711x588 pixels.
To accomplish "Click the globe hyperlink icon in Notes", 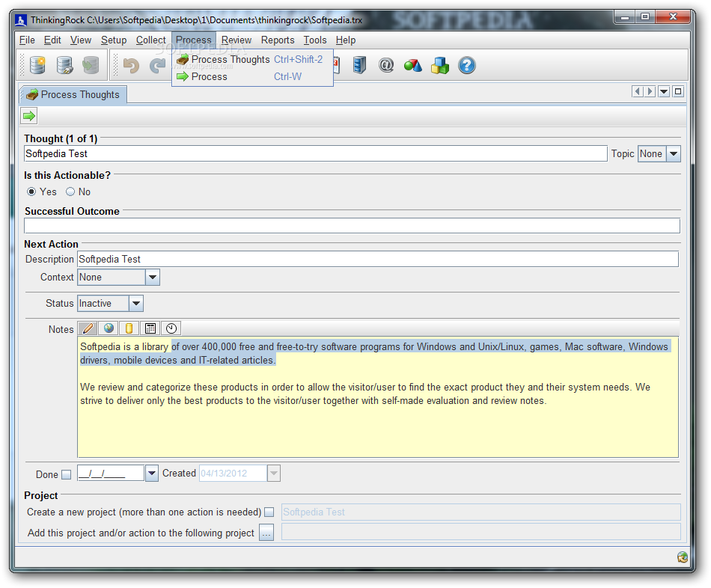I will (x=109, y=328).
